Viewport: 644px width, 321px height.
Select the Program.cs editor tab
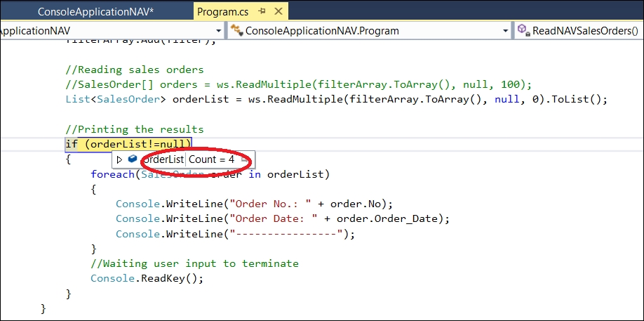[223, 11]
